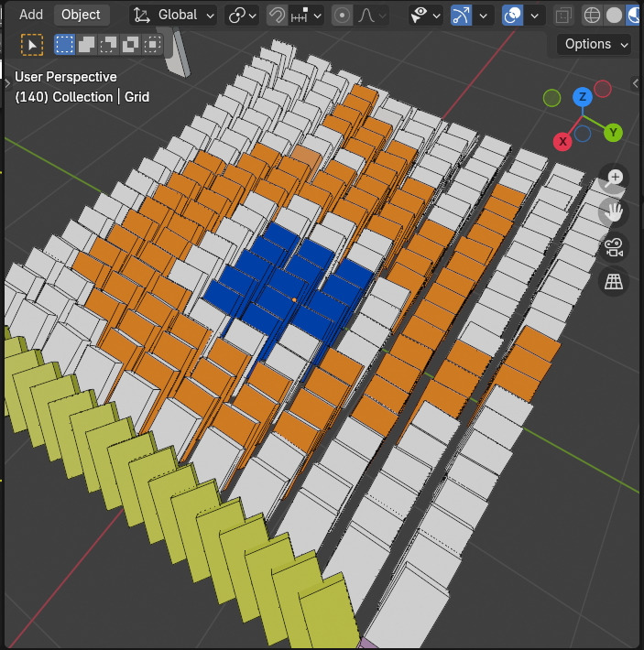The height and width of the screenshot is (650, 644).
Task: Toggle proportional editing
Action: pyautogui.click(x=342, y=16)
